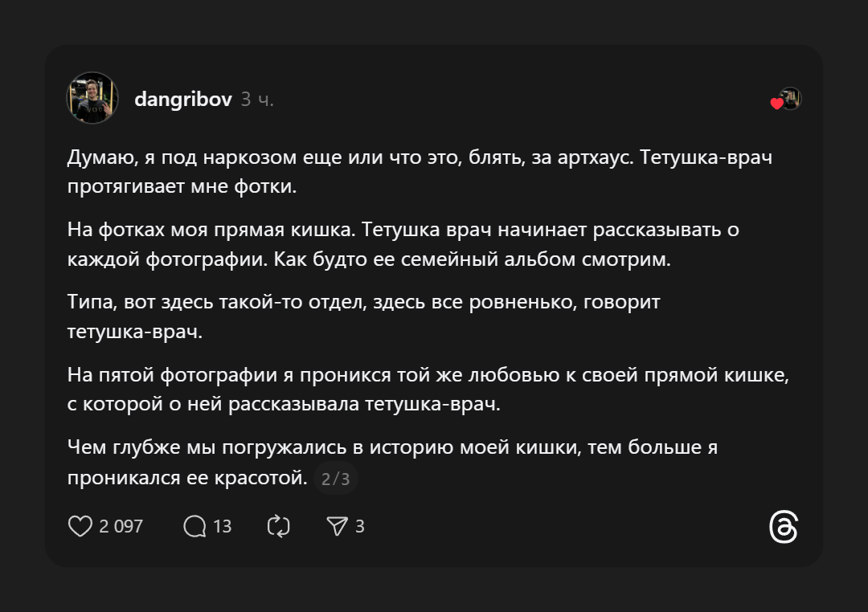Screen dimensions: 868x612
Task: Click the paper plane share icon
Action: [x=337, y=526]
